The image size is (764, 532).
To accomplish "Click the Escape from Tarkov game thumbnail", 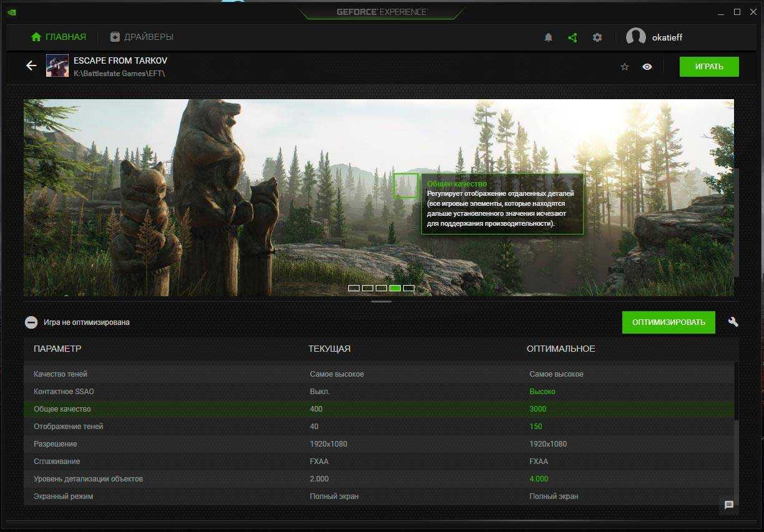I will 57,65.
